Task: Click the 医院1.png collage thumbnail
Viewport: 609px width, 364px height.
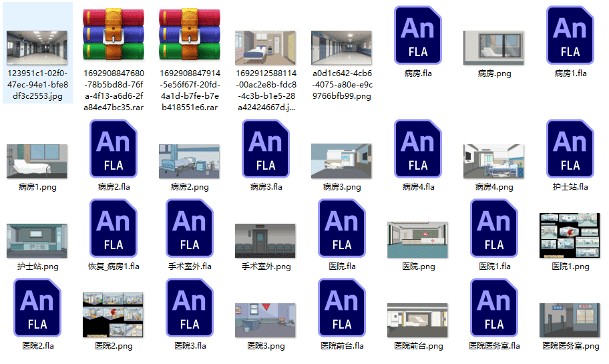Action: 570,236
